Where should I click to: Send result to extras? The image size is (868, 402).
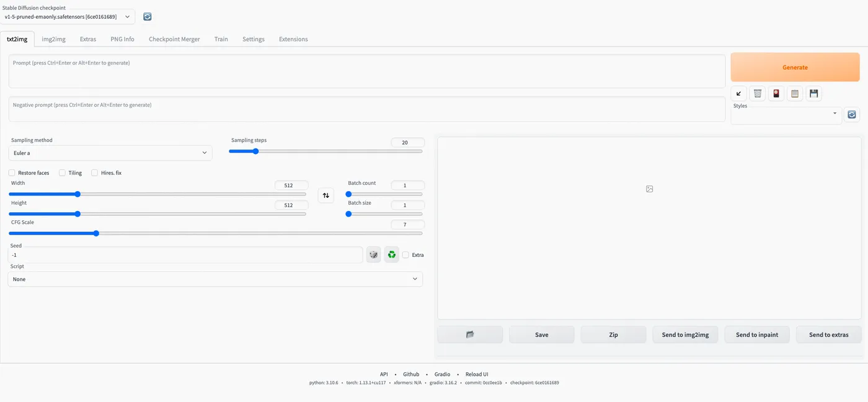829,334
